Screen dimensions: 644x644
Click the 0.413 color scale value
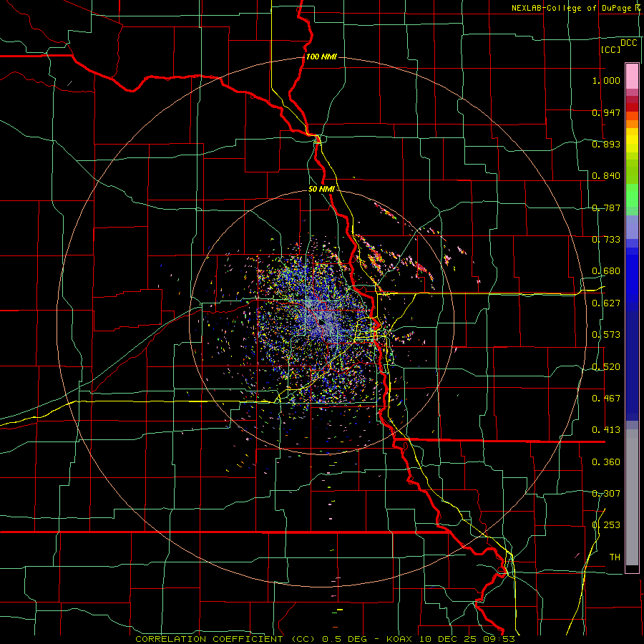click(x=606, y=430)
